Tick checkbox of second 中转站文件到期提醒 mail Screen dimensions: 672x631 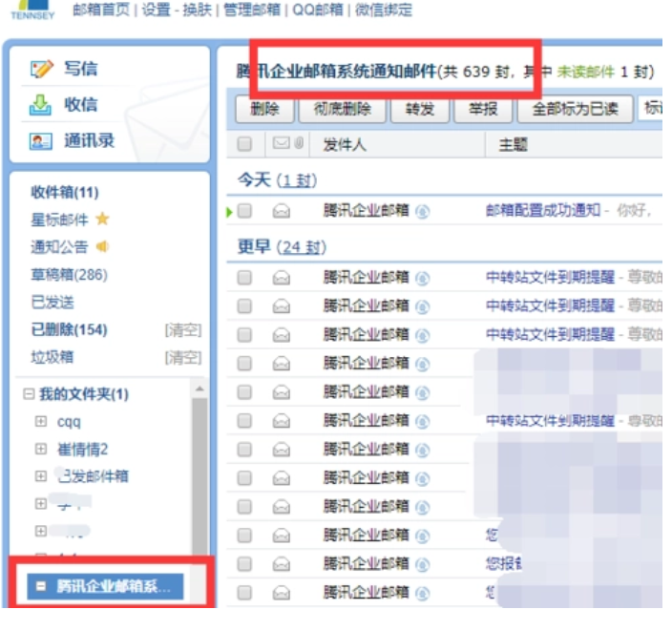(244, 306)
